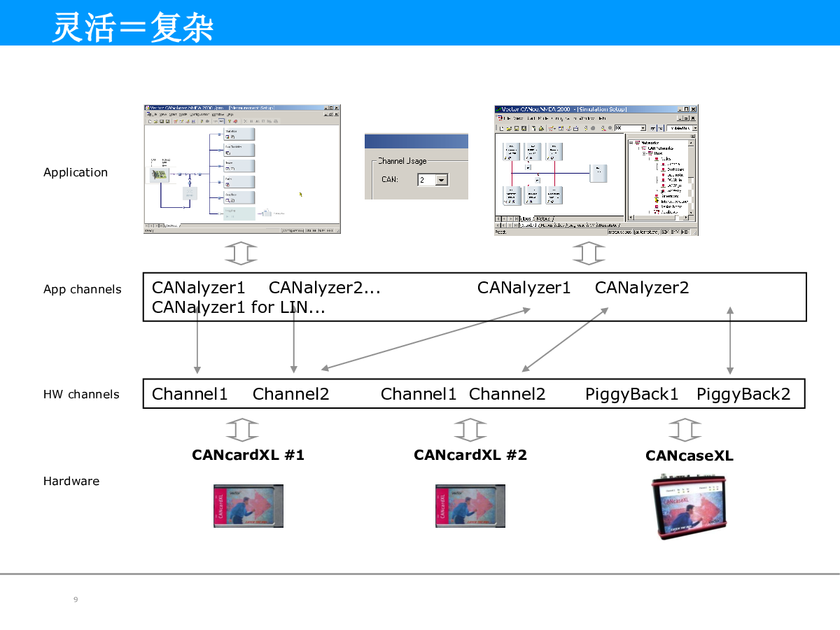The width and height of the screenshot is (840, 630).
Task: Open the Bus Statistics block in CANalyzer
Action: [239, 150]
